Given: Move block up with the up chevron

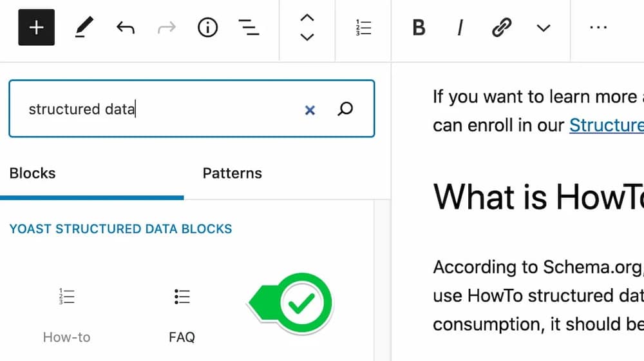Looking at the screenshot, I should point(307,17).
